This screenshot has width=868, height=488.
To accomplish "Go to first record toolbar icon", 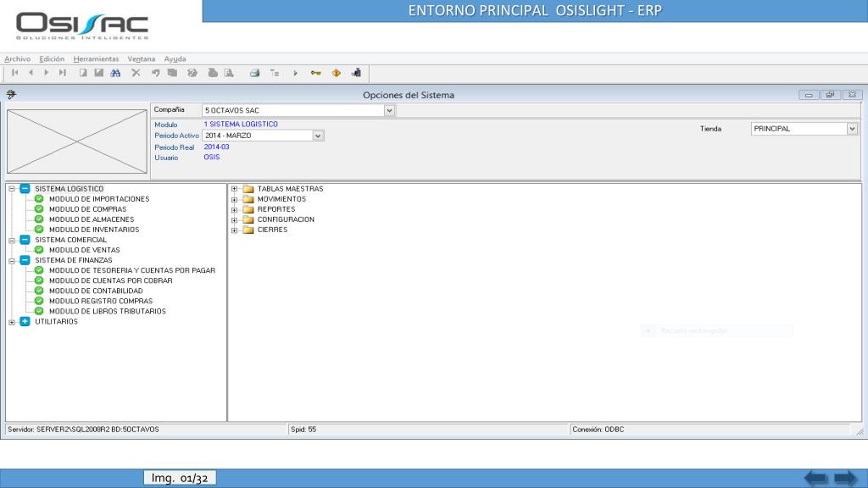I will 15,73.
